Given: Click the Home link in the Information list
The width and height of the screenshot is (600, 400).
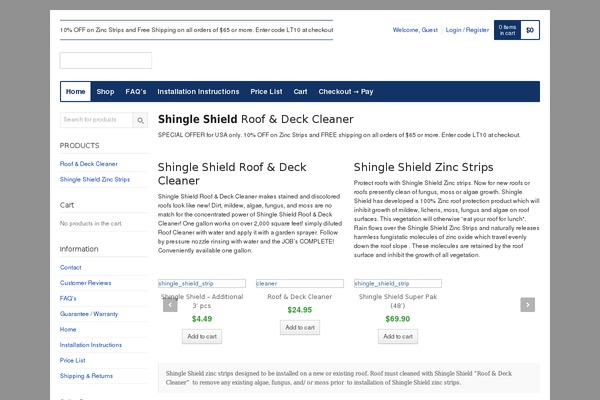Looking at the screenshot, I should point(68,330).
